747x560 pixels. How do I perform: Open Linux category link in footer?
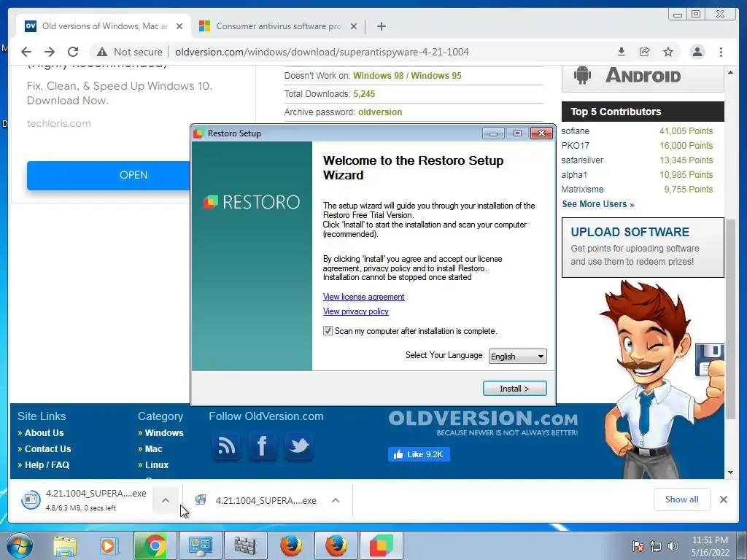tap(157, 465)
